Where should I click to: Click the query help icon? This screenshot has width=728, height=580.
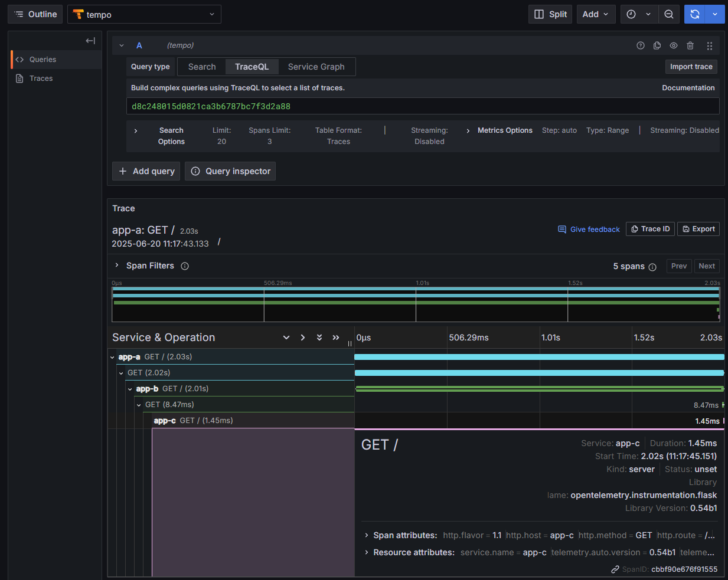(x=641, y=45)
